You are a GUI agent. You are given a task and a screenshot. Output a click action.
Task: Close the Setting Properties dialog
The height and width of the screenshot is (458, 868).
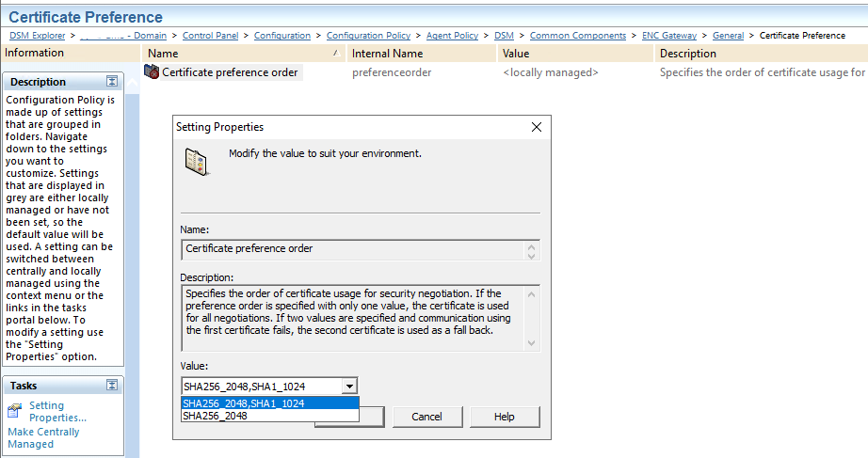pos(537,127)
